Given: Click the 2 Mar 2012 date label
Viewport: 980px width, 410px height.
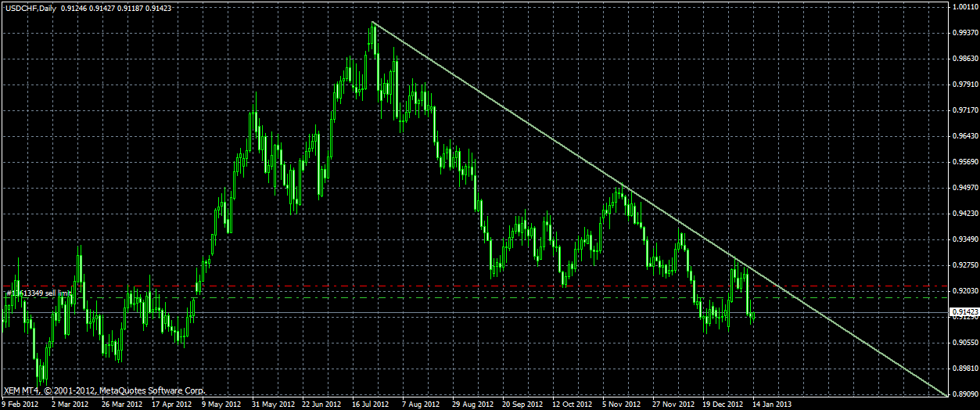Looking at the screenshot, I should click(x=70, y=405).
